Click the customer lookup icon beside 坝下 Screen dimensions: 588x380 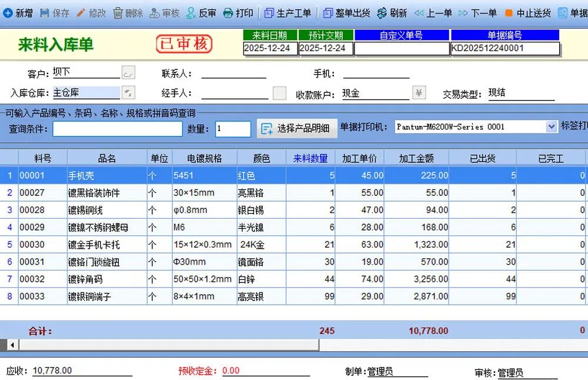coord(128,72)
